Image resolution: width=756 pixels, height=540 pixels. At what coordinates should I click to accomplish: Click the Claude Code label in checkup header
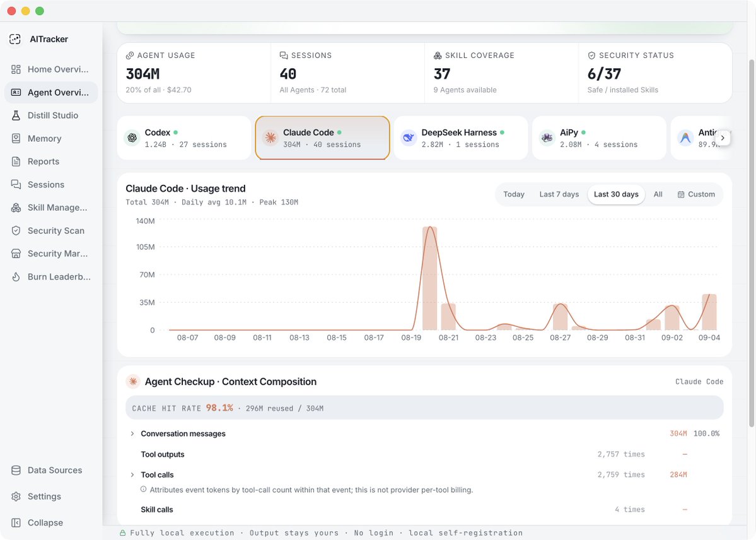[x=699, y=382]
